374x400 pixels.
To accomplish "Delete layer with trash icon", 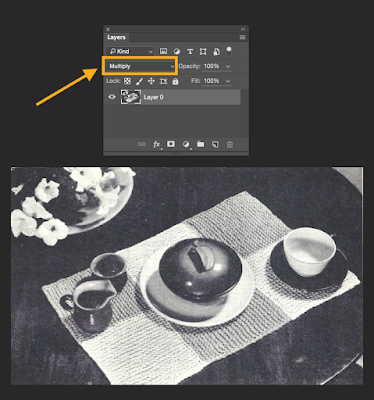I will click(230, 144).
